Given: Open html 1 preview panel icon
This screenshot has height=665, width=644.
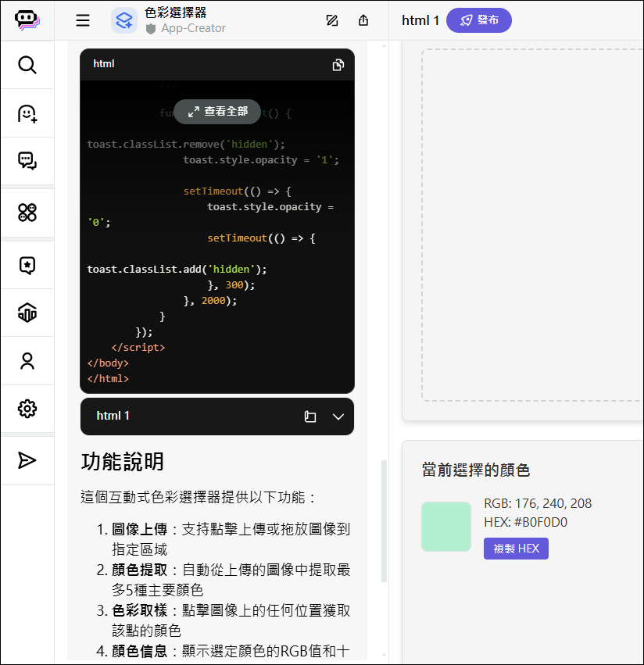Looking at the screenshot, I should pos(310,417).
